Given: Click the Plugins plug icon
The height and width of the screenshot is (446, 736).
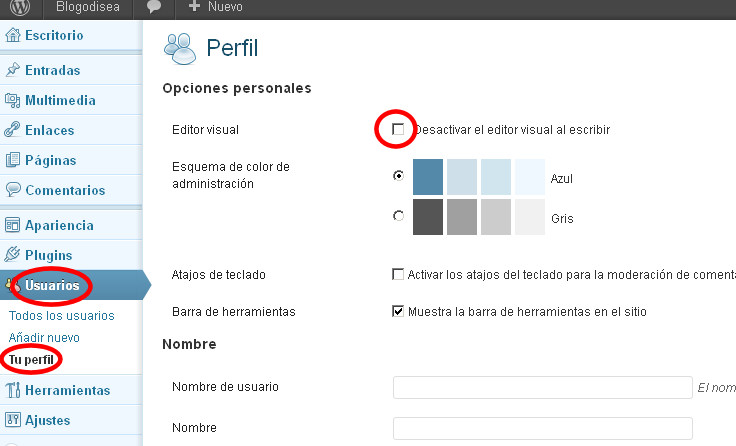Looking at the screenshot, I should point(13,255).
